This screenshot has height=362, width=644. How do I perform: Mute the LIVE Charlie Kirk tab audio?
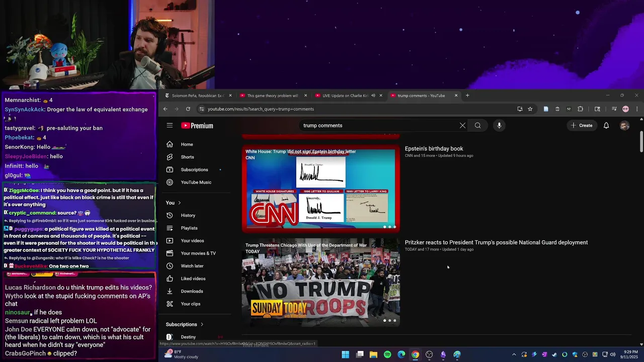tap(373, 96)
